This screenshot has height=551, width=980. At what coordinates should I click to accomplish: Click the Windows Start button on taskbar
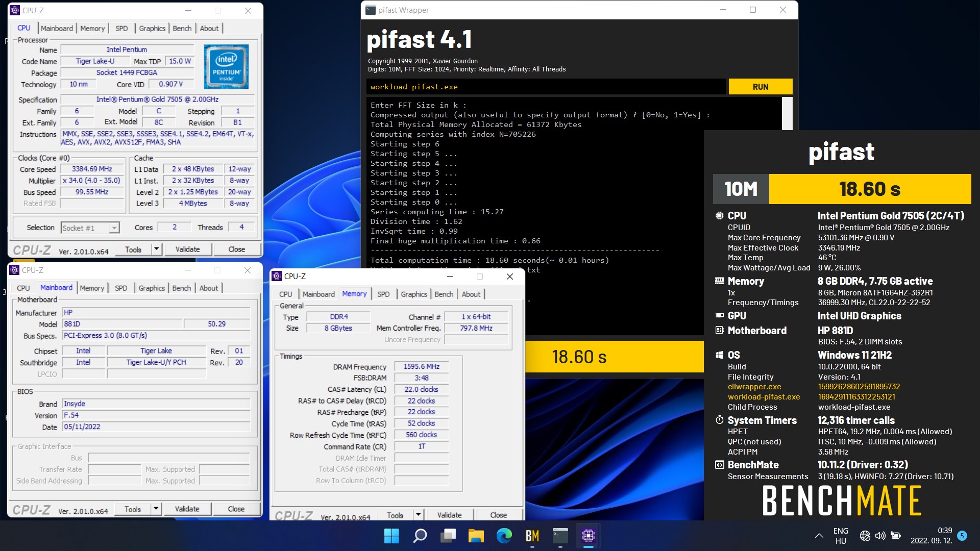point(391,536)
